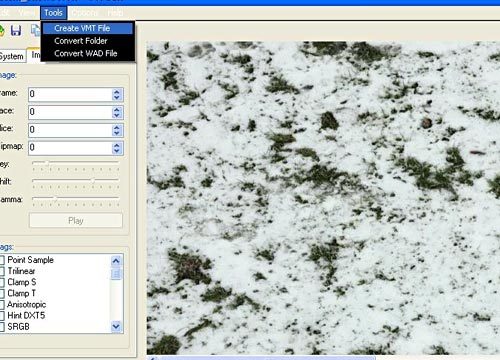Toggle the Trilinear flag checkbox
This screenshot has height=360, width=500.
tap(2, 271)
